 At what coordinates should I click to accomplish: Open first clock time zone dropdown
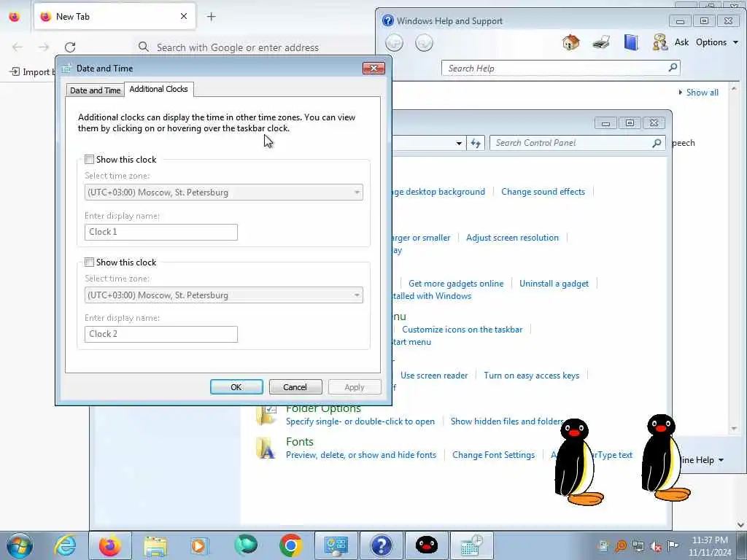click(223, 192)
